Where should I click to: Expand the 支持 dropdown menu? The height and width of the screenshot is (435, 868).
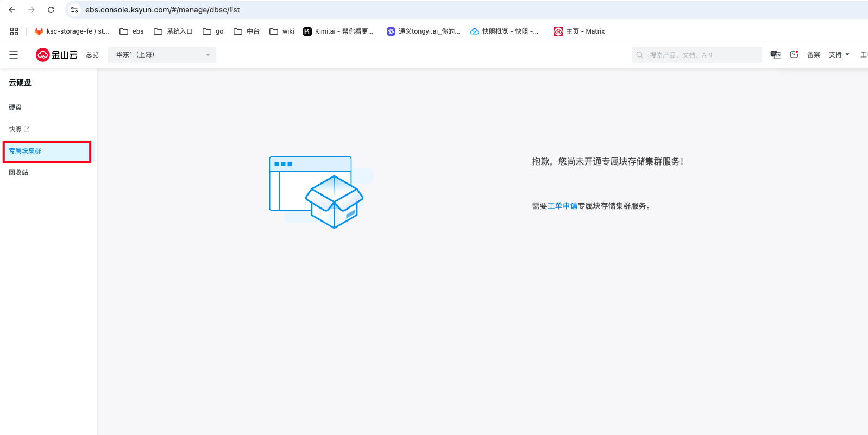click(839, 55)
